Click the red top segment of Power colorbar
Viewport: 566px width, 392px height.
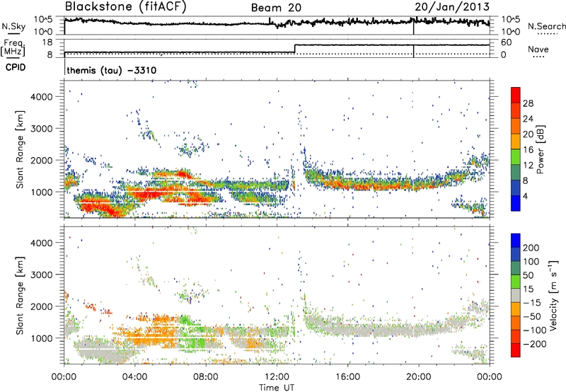coord(516,95)
